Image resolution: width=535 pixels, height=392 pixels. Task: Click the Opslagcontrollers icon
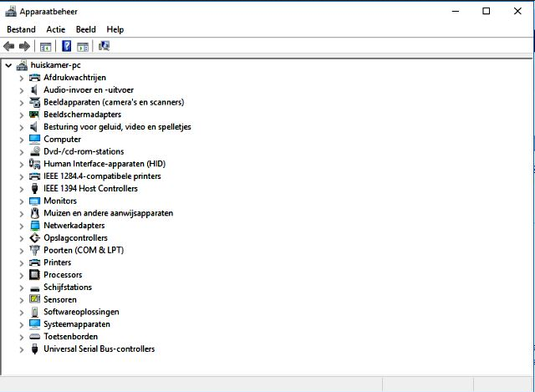34,238
